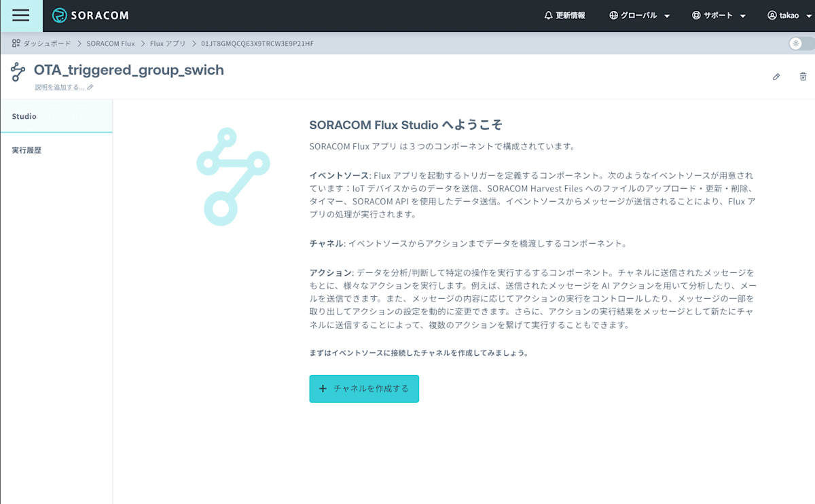Click the SORACOM Flux breadcrumb
Viewport: 815px width, 504px height.
[111, 43]
